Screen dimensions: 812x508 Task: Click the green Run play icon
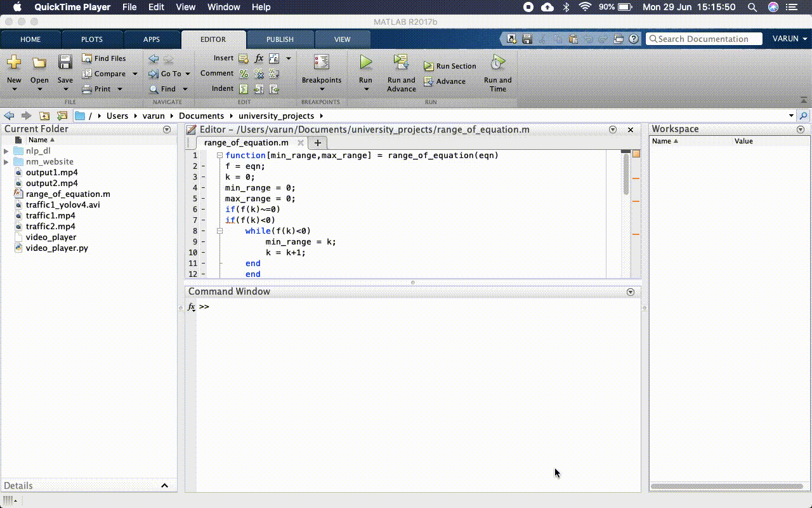(x=366, y=62)
